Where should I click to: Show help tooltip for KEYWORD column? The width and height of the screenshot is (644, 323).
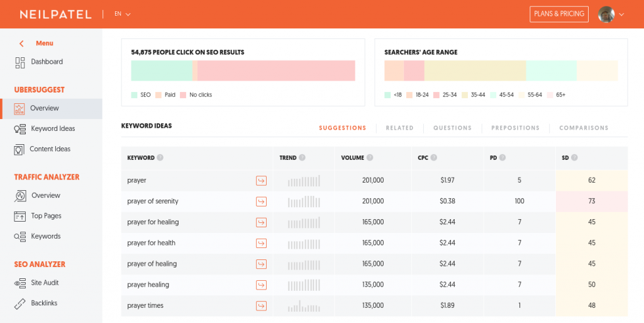tap(160, 157)
